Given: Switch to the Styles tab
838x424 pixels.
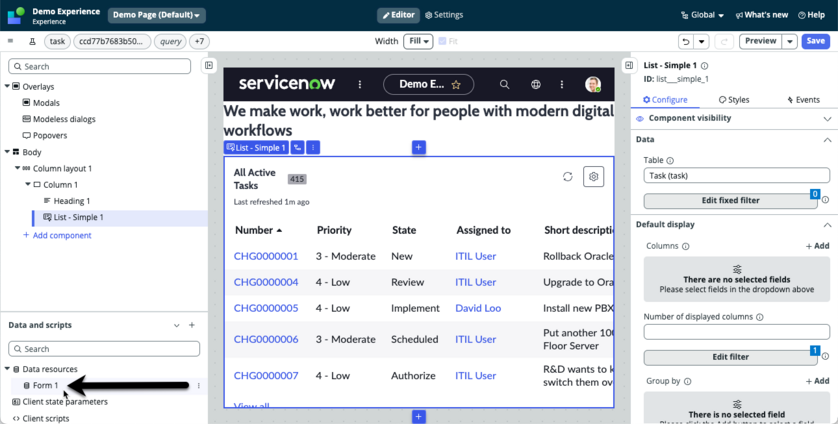Looking at the screenshot, I should pos(734,99).
